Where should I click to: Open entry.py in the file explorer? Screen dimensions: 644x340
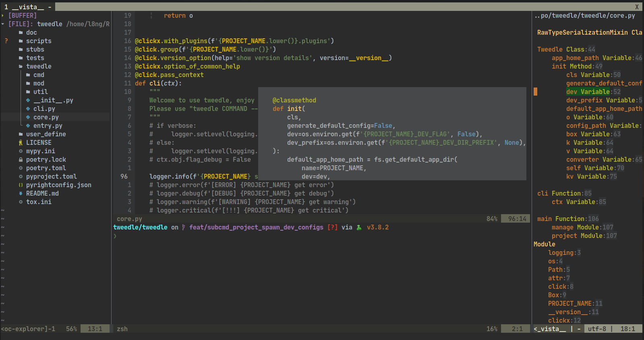tap(48, 126)
